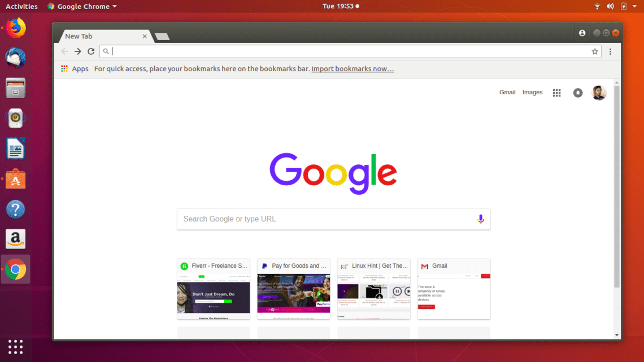Open the Wi-Fi network indicator in the top bar
Screen dimensions: 644x362
(x=597, y=6)
